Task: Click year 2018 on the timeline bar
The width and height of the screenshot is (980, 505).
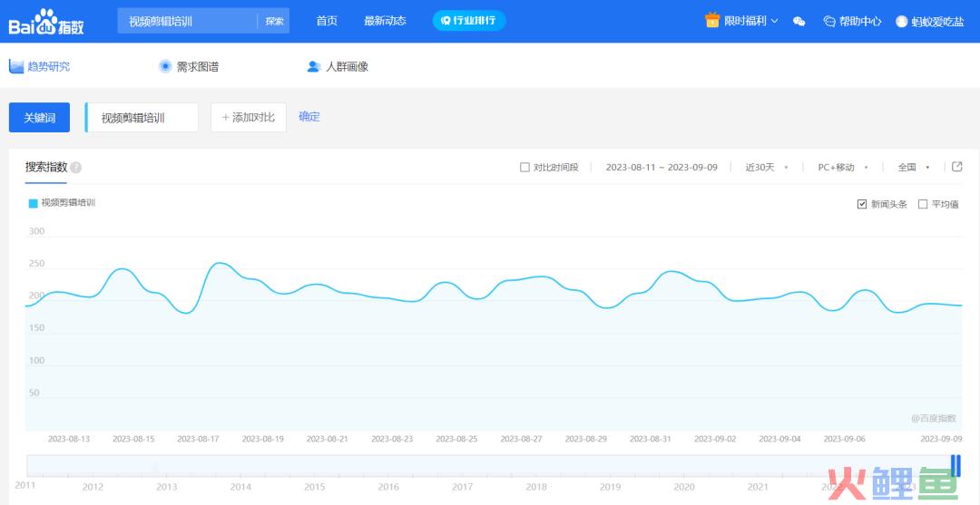Action: tap(536, 486)
